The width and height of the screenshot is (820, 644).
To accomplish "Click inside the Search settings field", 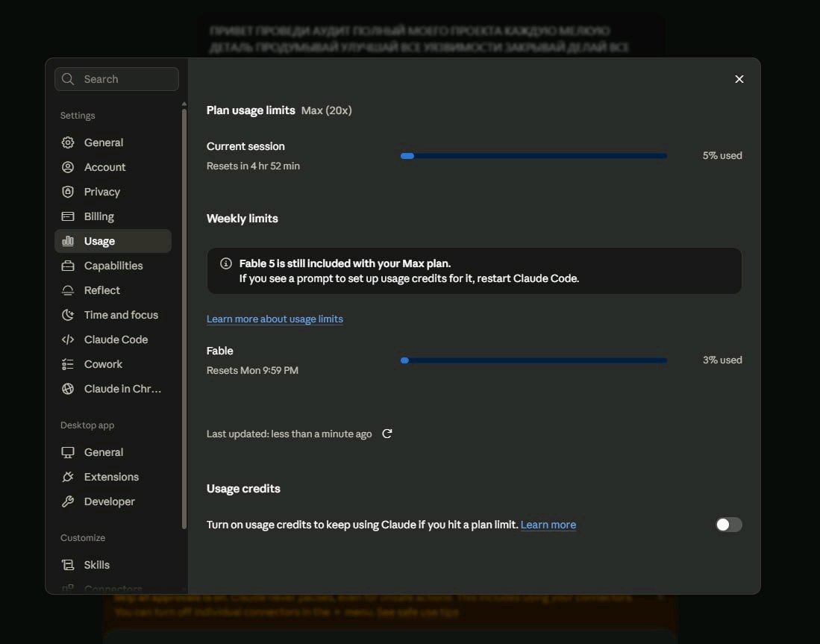I will (x=116, y=79).
